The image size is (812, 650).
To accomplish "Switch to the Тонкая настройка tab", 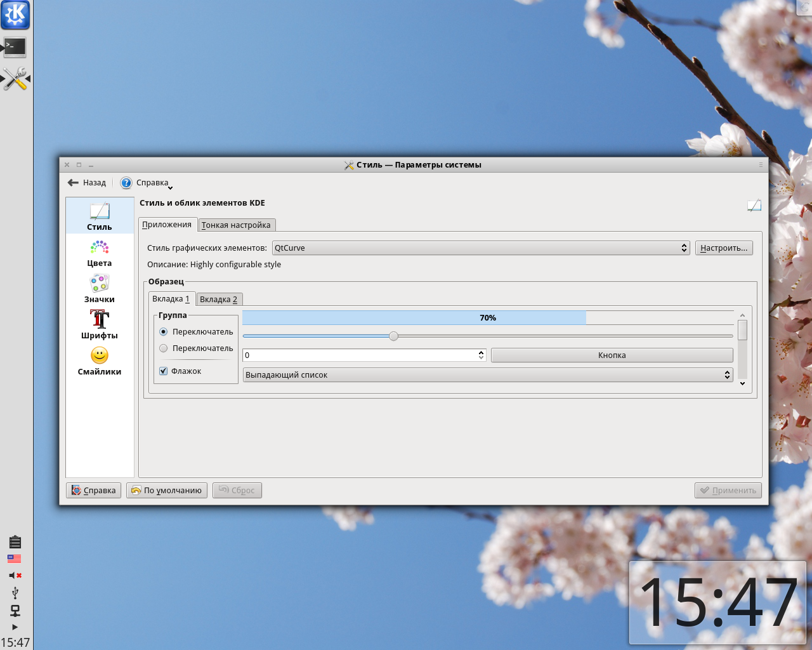I will pyautogui.click(x=236, y=225).
